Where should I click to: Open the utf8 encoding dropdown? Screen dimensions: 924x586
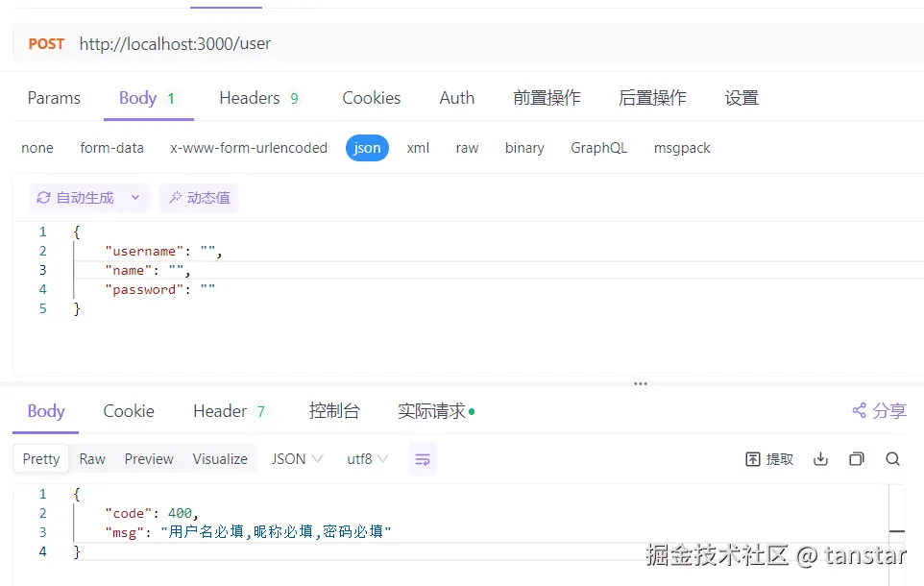pos(368,458)
